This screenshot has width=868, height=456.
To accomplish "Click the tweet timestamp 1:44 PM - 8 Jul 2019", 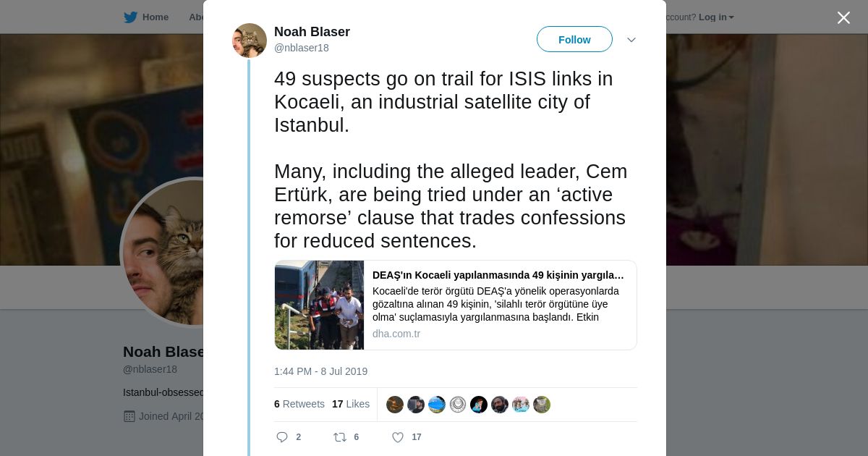I will tap(320, 371).
